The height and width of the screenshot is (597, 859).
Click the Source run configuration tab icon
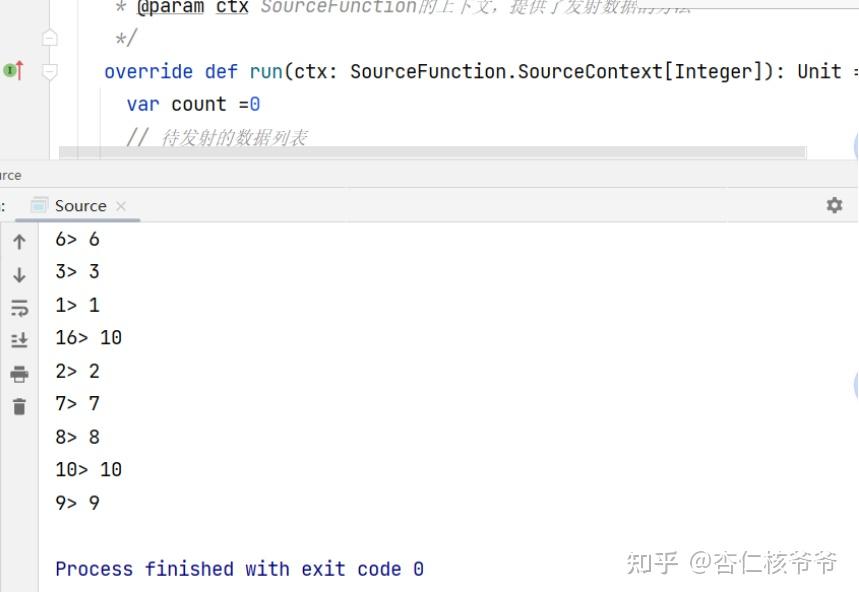coord(39,205)
